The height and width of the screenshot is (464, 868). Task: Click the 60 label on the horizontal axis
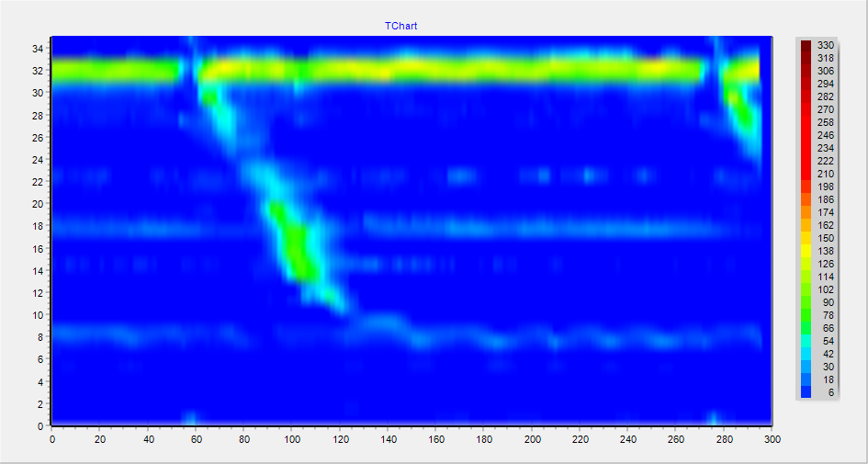[x=196, y=439]
